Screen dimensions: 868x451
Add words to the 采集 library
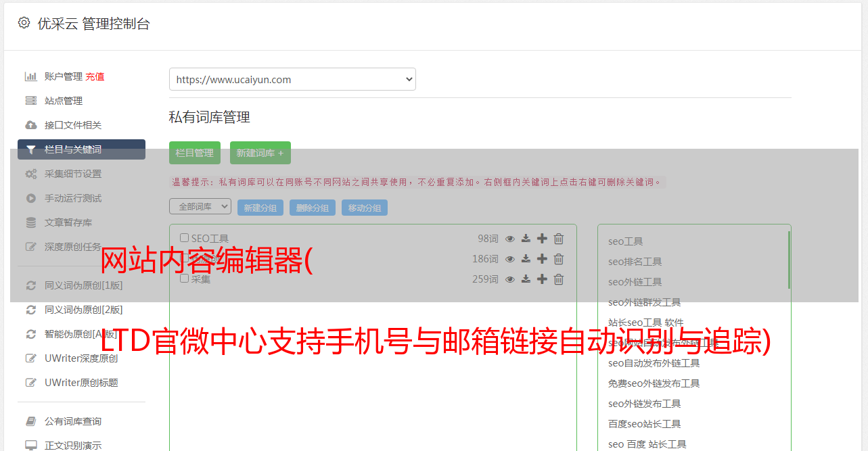tap(542, 279)
